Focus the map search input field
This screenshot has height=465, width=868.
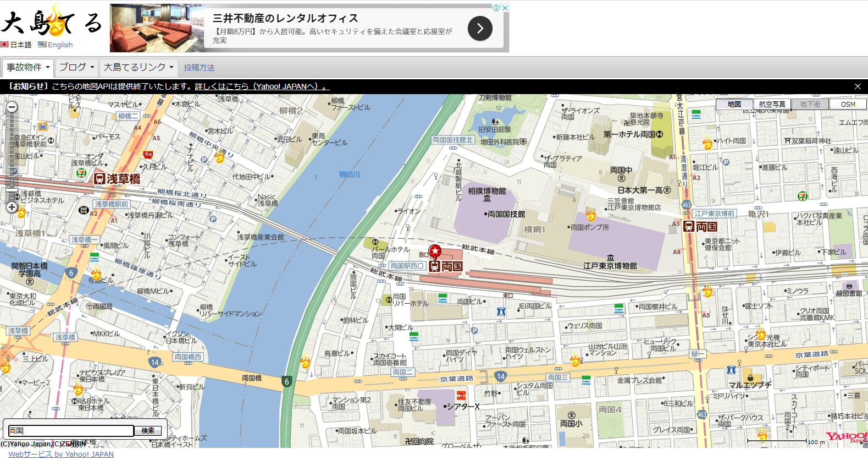(x=70, y=431)
